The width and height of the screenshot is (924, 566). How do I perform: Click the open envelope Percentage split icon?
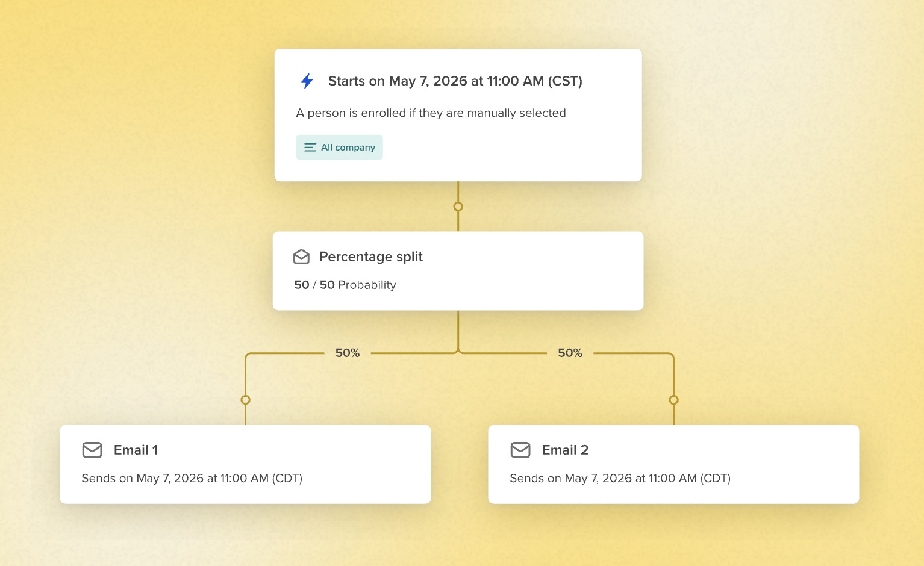301,257
